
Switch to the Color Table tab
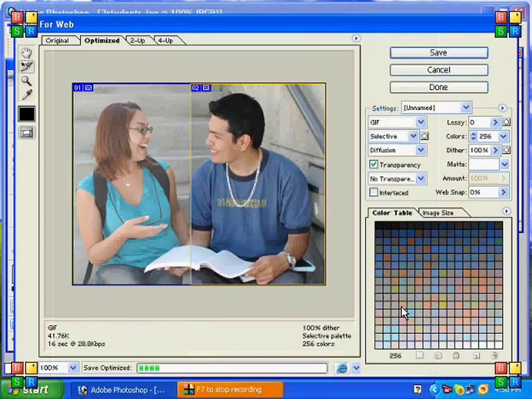click(x=392, y=213)
